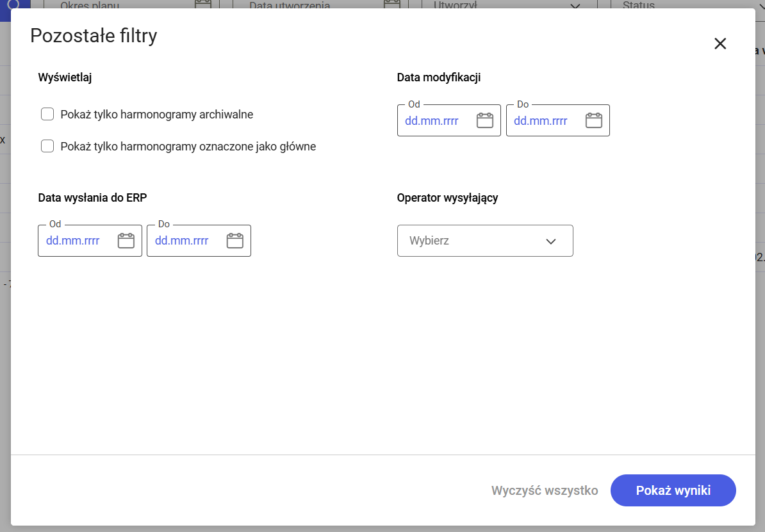Enable Pokaż tylko harmonogramy archiwalne checkbox
765x532 pixels.
(47, 115)
